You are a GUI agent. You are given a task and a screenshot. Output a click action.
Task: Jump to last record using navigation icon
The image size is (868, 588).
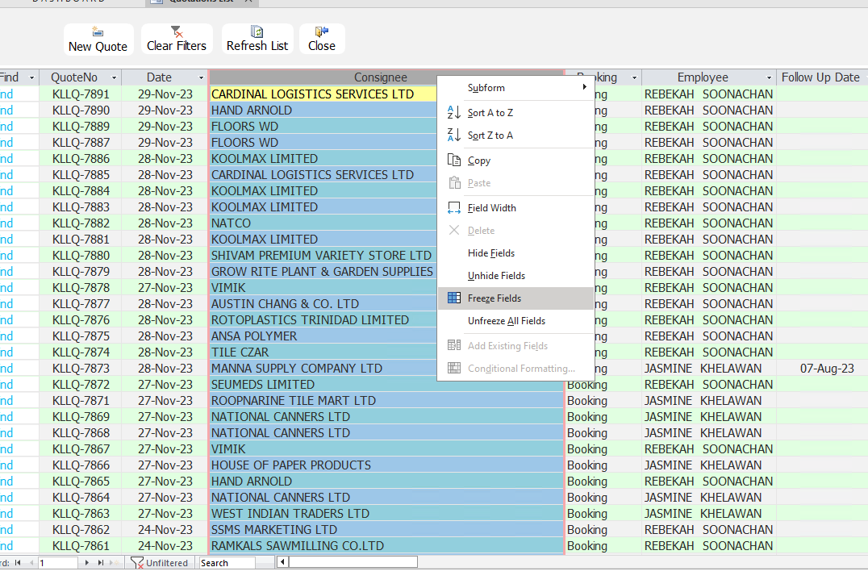click(x=101, y=562)
